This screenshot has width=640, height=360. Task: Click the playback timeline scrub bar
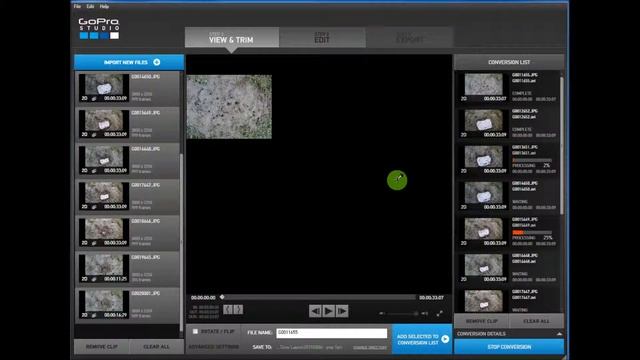point(318,298)
